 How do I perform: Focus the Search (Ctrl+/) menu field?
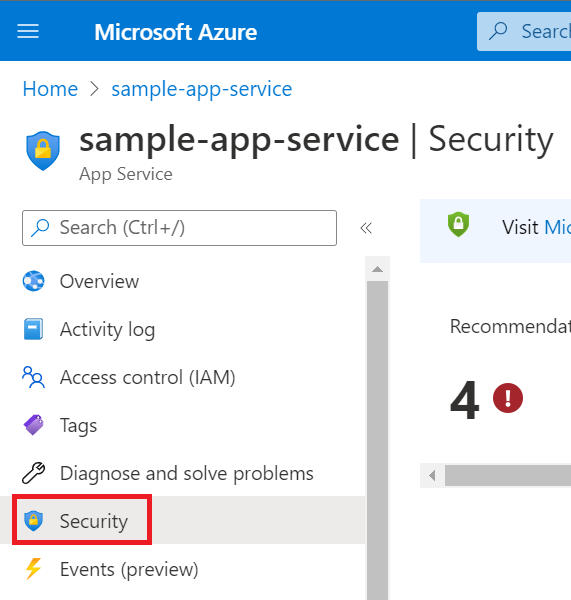click(179, 228)
